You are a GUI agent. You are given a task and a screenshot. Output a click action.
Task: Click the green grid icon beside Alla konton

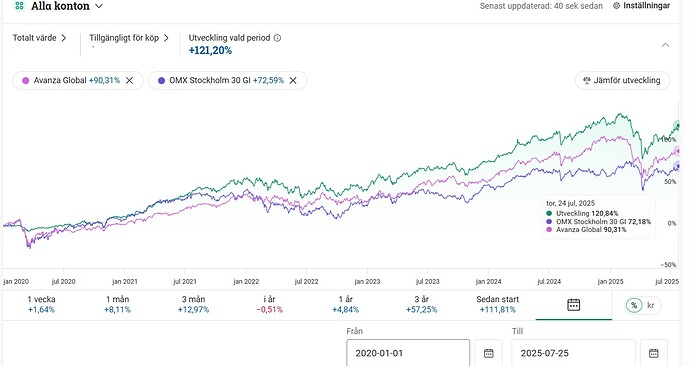[x=19, y=6]
